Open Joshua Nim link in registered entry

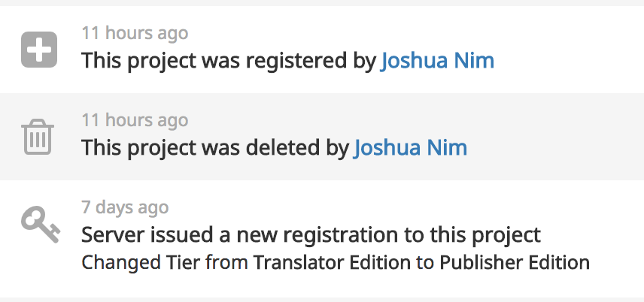pos(437,60)
